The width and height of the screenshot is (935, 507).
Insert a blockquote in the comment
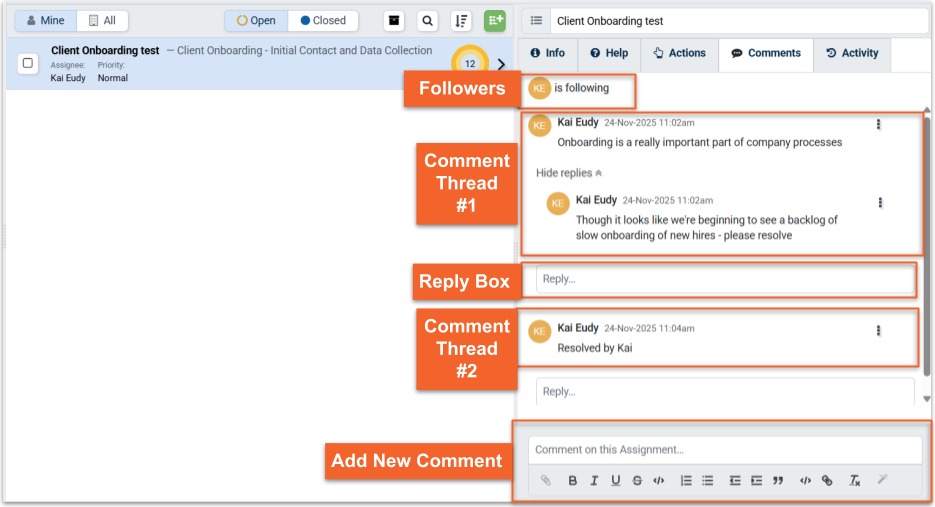tap(778, 480)
